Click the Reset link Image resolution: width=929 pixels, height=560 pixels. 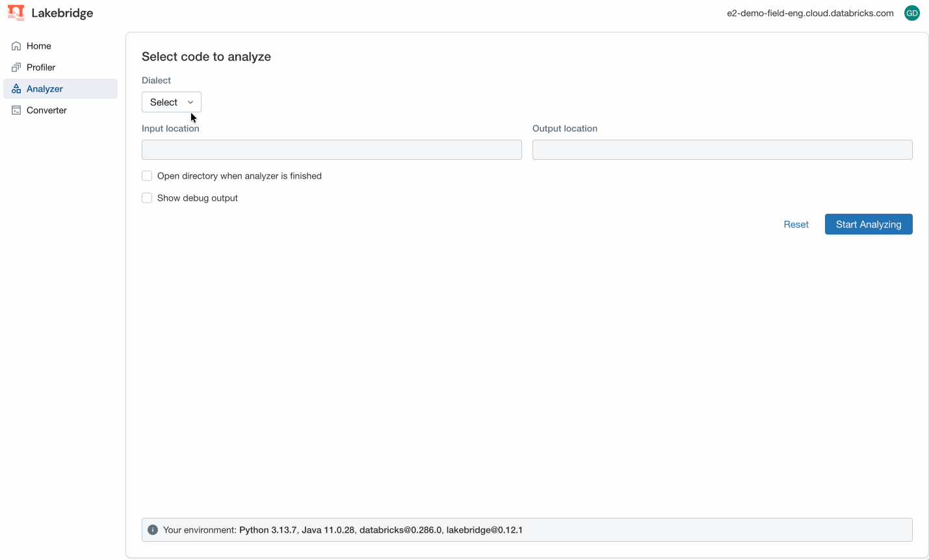point(796,224)
